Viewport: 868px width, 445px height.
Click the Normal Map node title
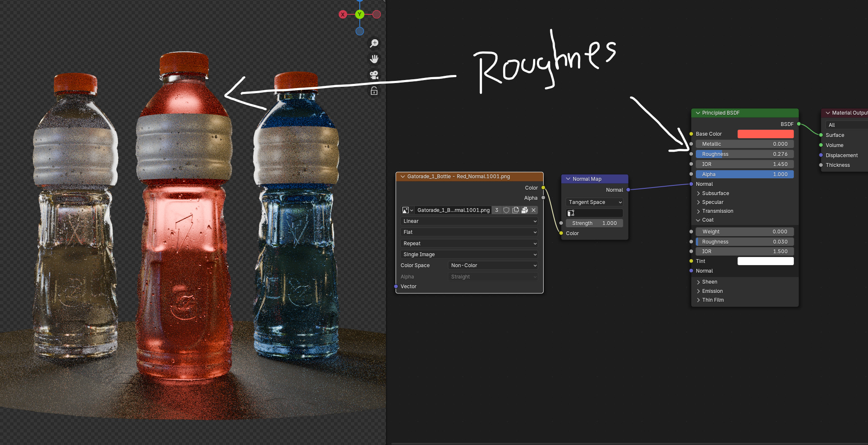tap(587, 179)
